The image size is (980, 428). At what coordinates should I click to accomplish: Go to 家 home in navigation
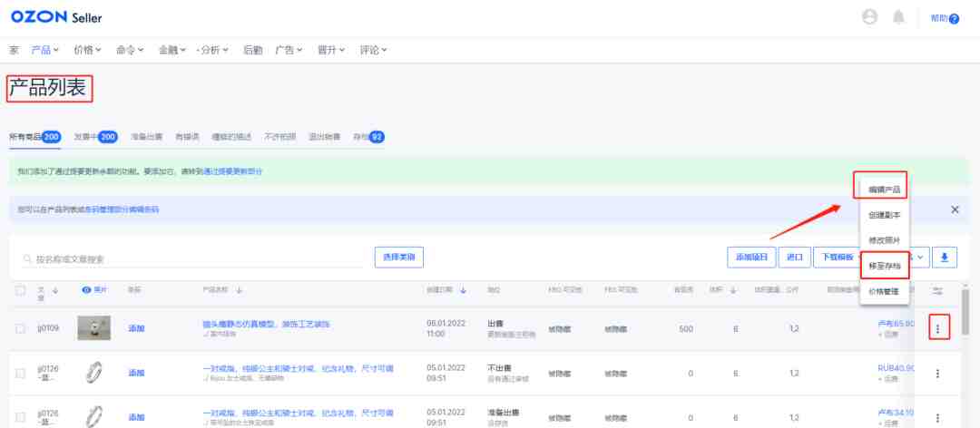click(x=14, y=50)
